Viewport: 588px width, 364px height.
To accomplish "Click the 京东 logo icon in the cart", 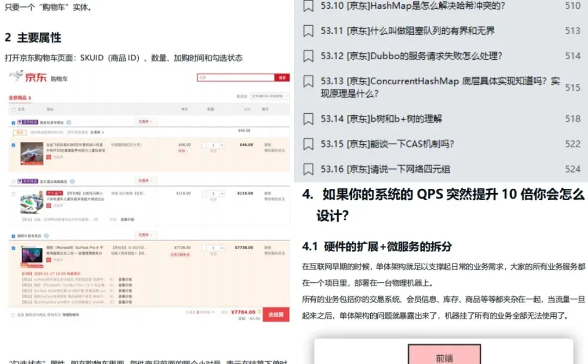I will coord(16,76).
